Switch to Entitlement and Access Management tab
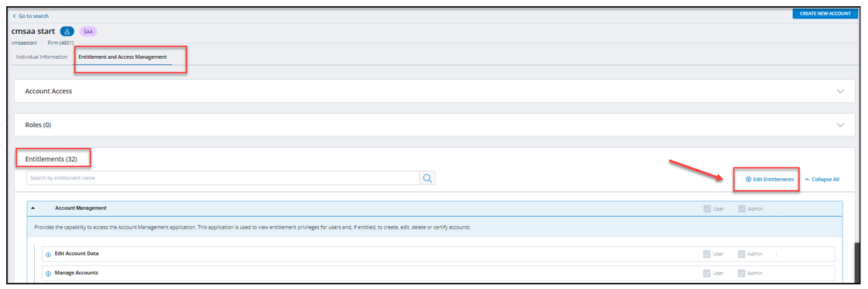Screen dimensions: 868x289 (x=123, y=57)
